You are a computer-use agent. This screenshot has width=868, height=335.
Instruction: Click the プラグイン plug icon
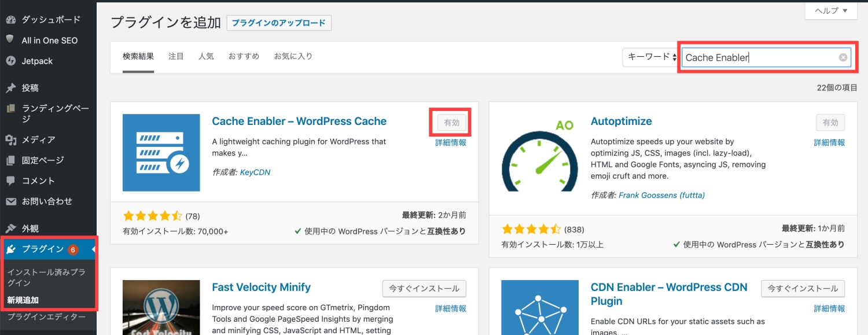(x=10, y=249)
